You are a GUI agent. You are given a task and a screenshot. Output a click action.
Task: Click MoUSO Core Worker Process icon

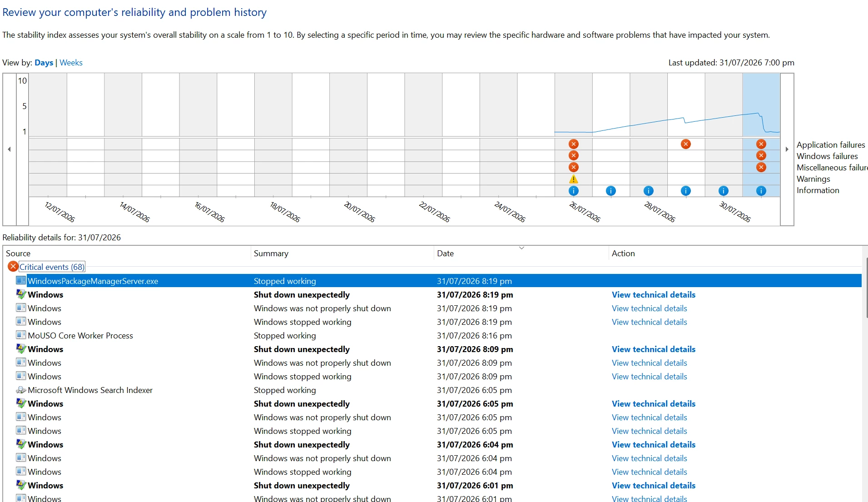pos(21,335)
